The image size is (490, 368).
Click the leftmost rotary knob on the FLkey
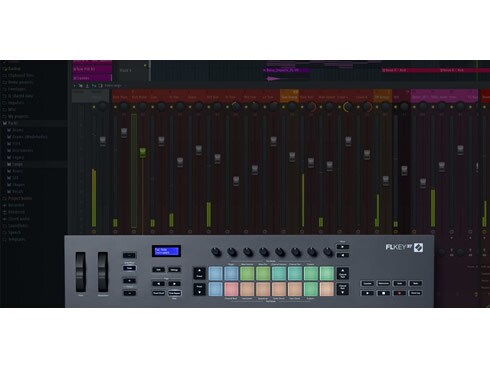216,252
